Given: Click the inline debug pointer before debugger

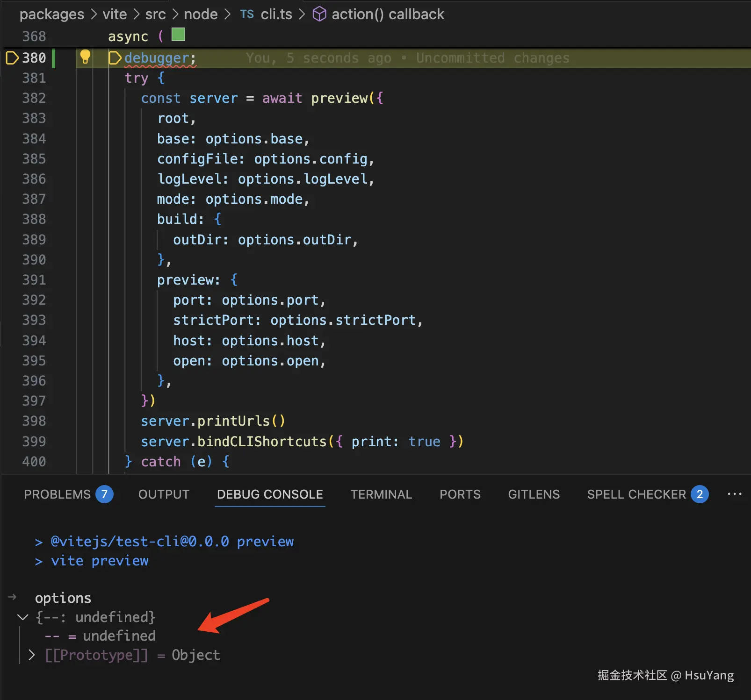Looking at the screenshot, I should pyautogui.click(x=115, y=58).
